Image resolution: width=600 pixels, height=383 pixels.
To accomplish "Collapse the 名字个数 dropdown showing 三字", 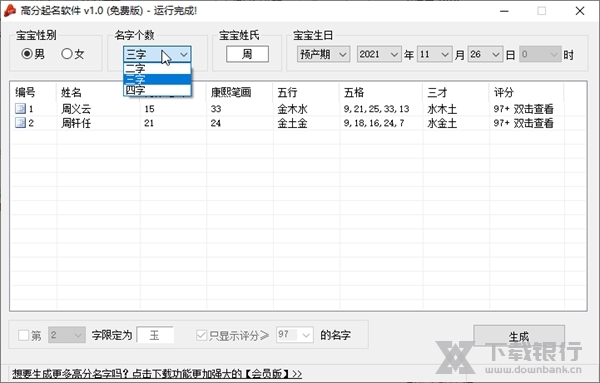I will (157, 54).
